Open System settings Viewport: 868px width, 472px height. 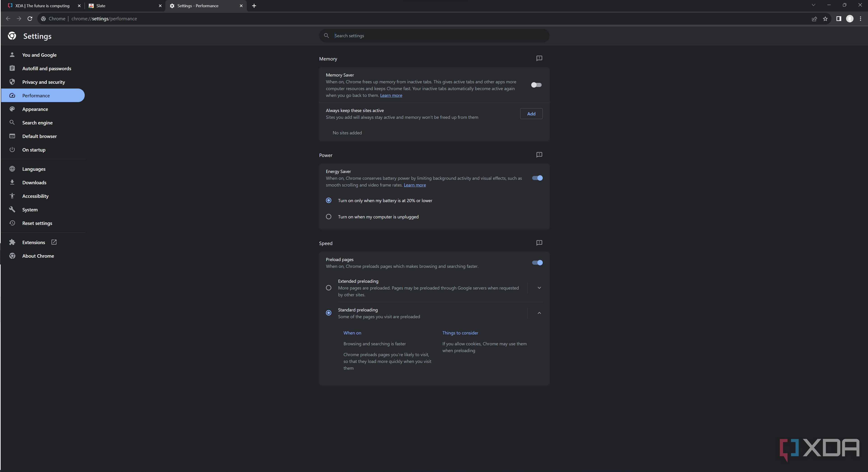43,210
